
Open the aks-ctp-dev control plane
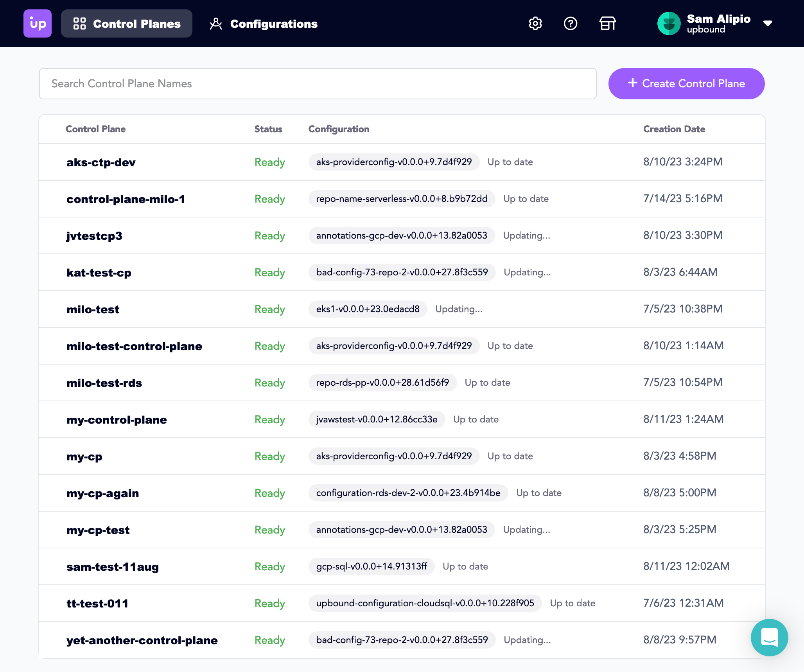[101, 162]
